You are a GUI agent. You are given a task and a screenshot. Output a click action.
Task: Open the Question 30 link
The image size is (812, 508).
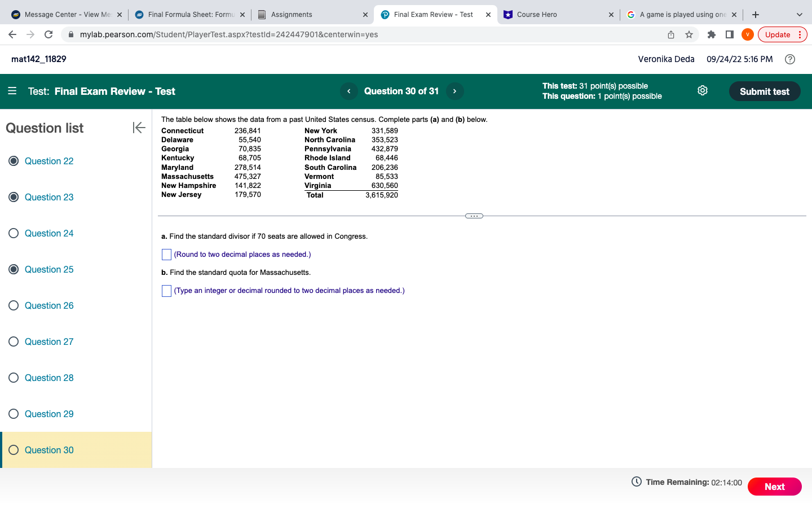click(x=49, y=450)
